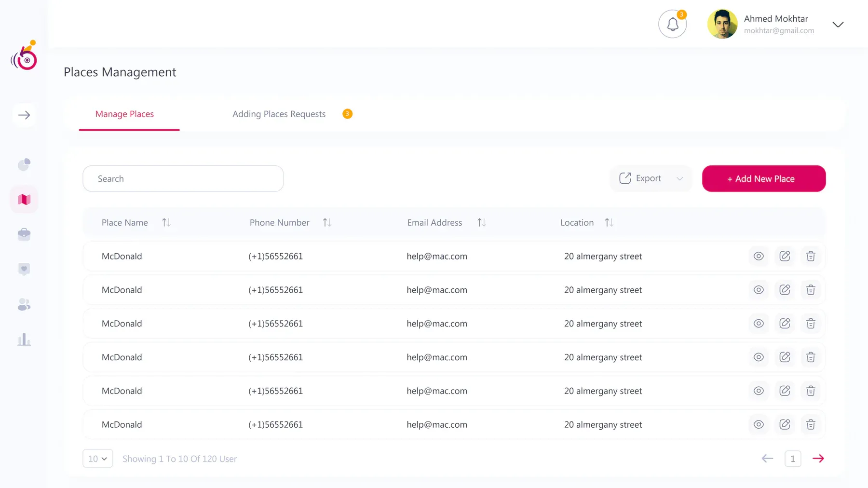Switch to the Manage Places tab
868x488 pixels.
click(x=124, y=114)
